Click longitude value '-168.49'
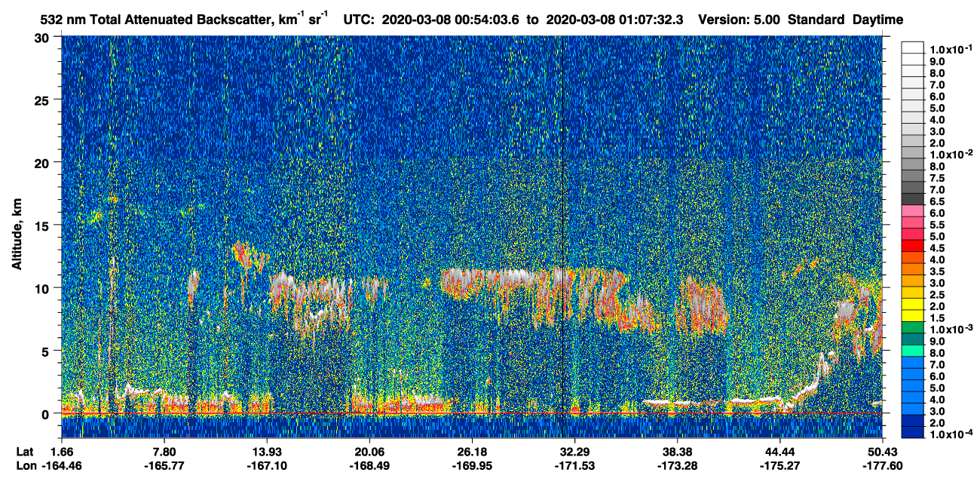The height and width of the screenshot is (503, 980). click(369, 465)
